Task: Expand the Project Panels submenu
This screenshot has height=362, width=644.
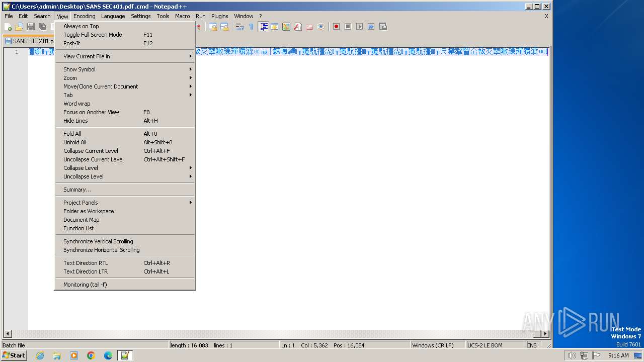Action: click(125, 203)
